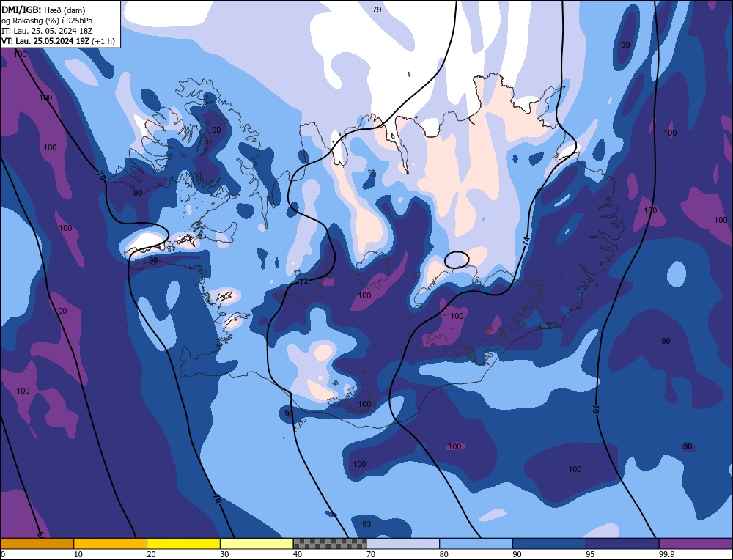Click the '74' contour line label
The image size is (733, 560).
[x=526, y=242]
